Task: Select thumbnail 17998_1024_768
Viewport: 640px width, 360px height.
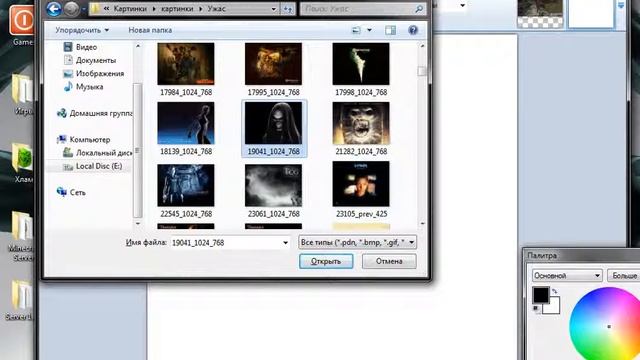Action: (x=361, y=69)
